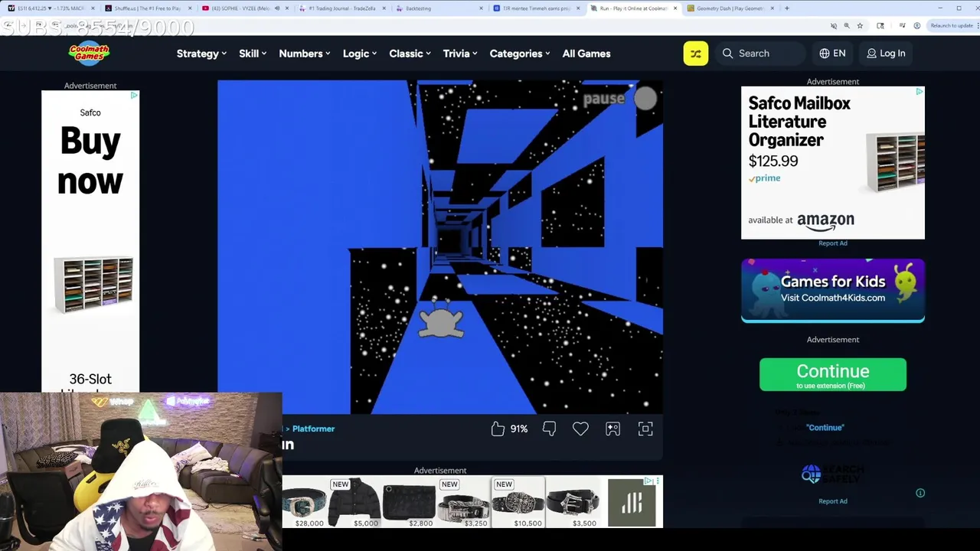The height and width of the screenshot is (551, 980).
Task: Click the $3,500 belt ad item
Action: click(x=574, y=502)
